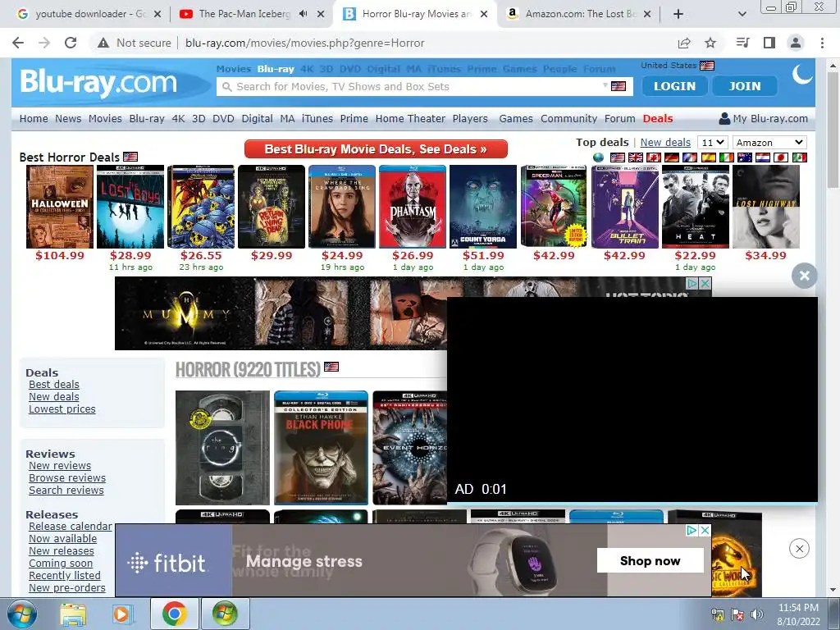The width and height of the screenshot is (840, 630).
Task: Open the Amazon retailer dropdown
Action: coord(769,143)
